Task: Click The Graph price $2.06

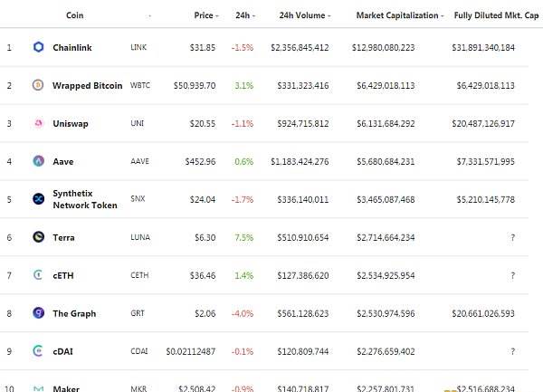Action: point(205,314)
